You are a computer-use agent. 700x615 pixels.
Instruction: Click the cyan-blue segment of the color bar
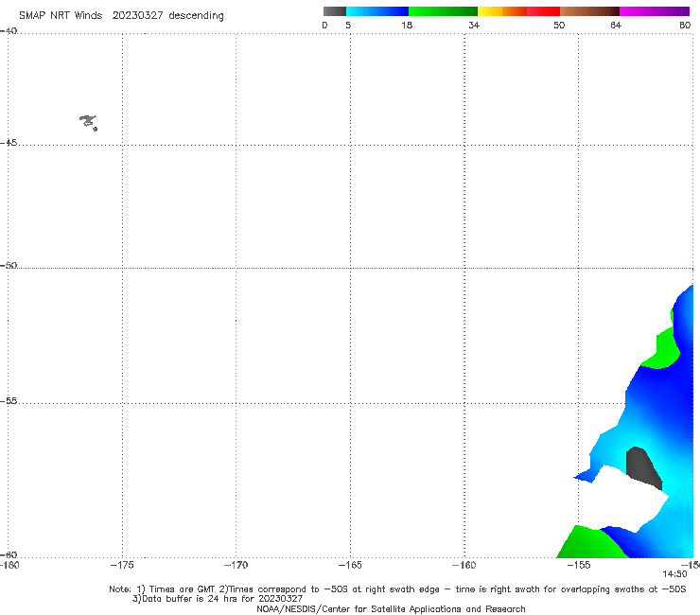pyautogui.click(x=377, y=11)
